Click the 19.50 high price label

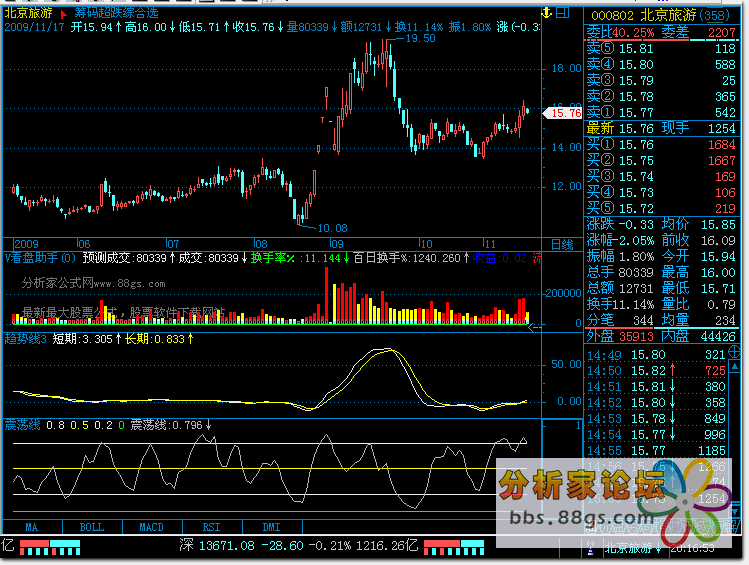pos(420,38)
